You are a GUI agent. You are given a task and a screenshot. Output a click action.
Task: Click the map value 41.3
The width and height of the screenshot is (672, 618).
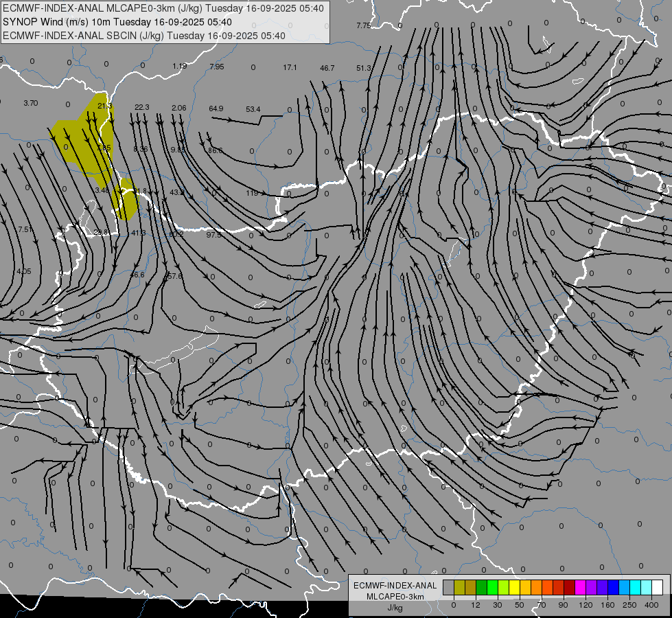point(139,233)
